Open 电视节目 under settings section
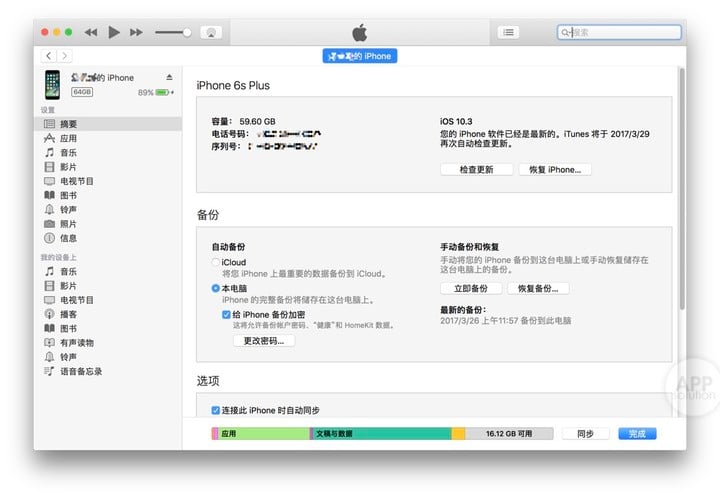Screen dimensions: 720x498 (x=108, y=181)
